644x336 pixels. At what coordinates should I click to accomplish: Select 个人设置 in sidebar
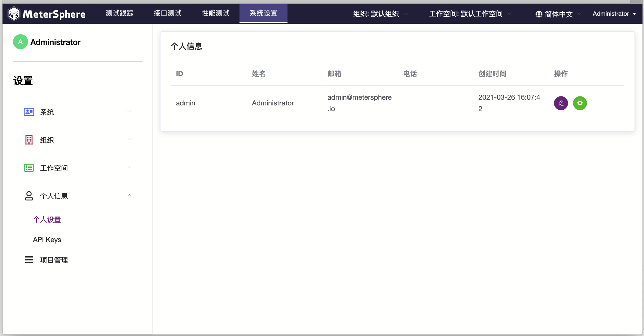point(47,219)
